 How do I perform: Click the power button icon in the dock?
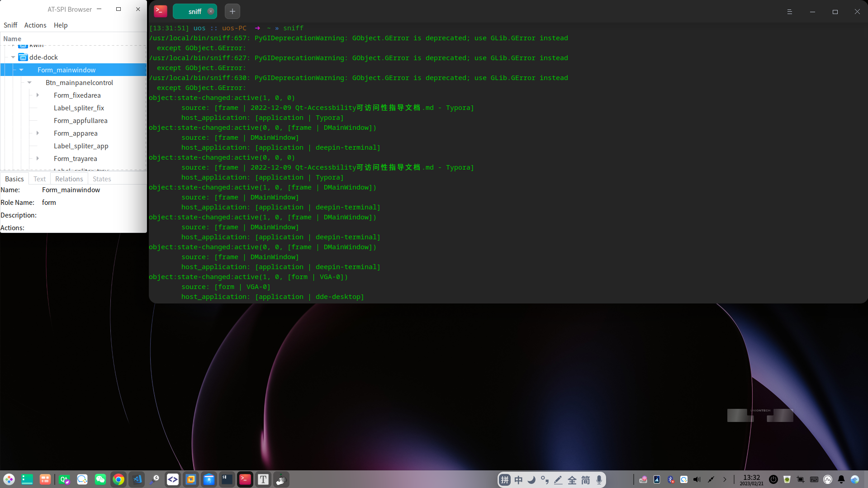(773, 479)
